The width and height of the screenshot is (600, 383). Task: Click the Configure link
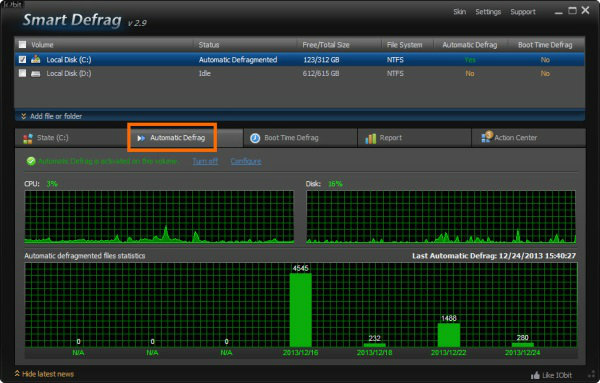(246, 161)
